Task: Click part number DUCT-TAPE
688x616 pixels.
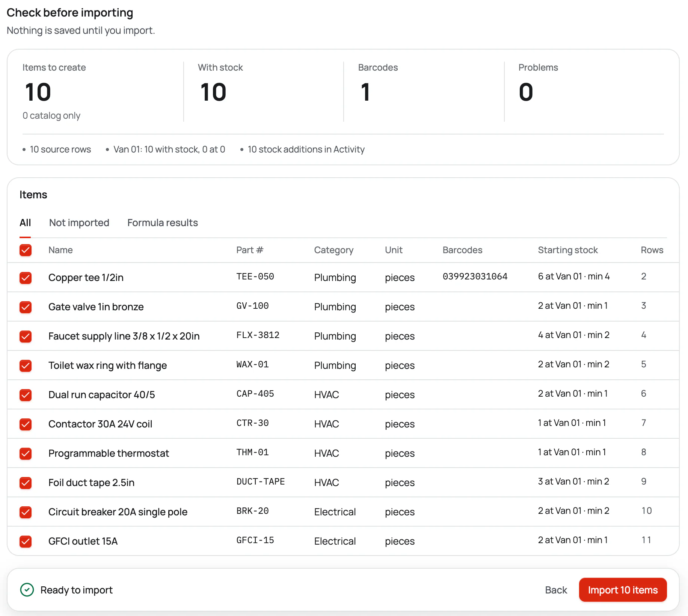Action: click(260, 482)
